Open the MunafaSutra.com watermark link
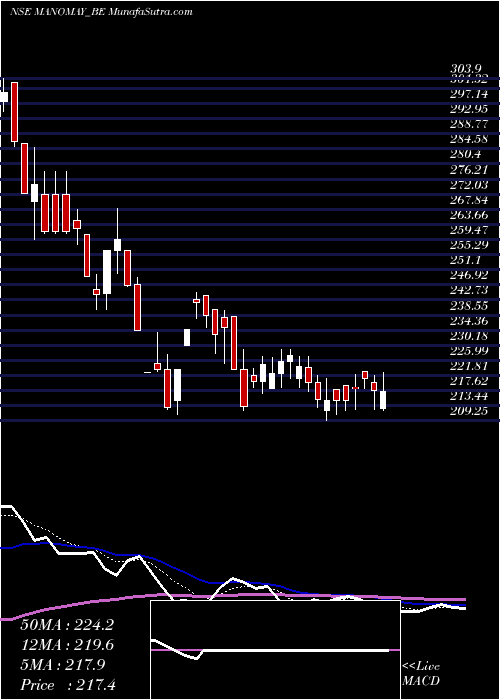Viewport: 500px width, 700px height. click(150, 12)
